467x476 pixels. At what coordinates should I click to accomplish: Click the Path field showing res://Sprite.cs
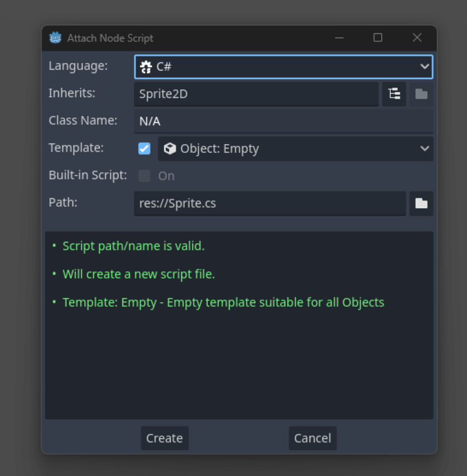pos(270,203)
